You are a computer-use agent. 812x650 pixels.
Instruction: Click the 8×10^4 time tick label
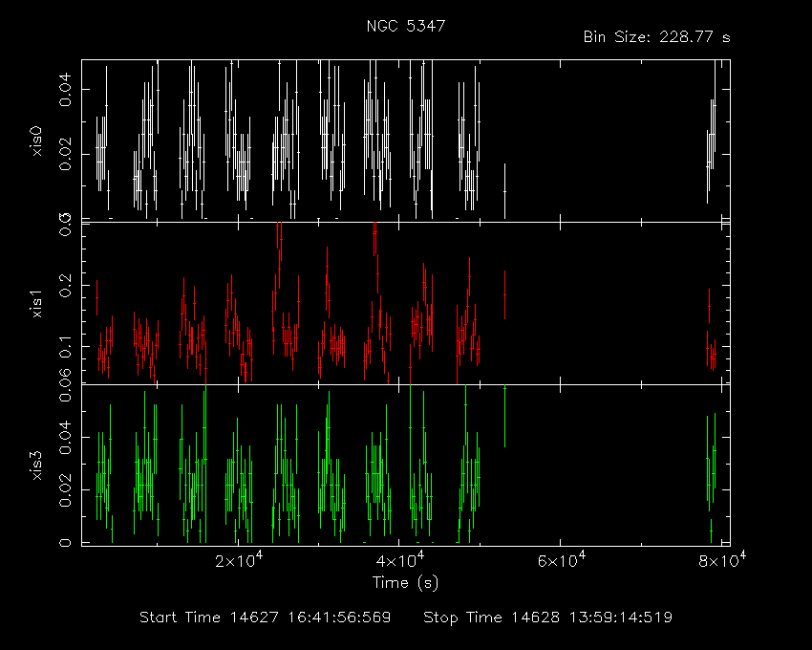722,560
